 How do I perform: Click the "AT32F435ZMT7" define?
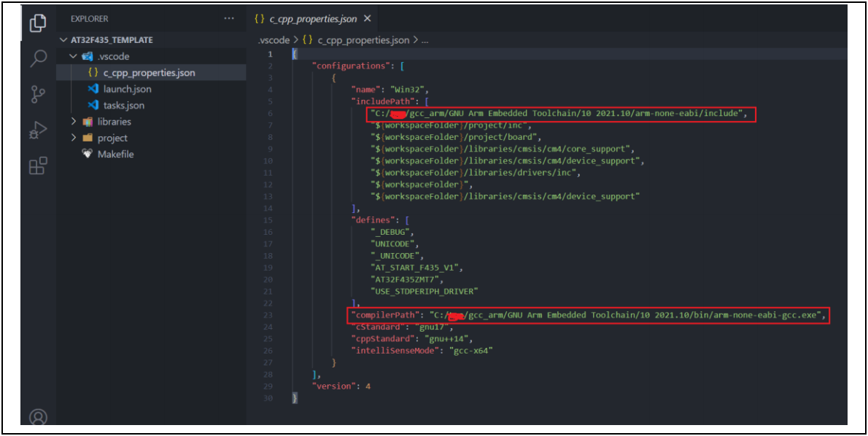click(x=406, y=279)
